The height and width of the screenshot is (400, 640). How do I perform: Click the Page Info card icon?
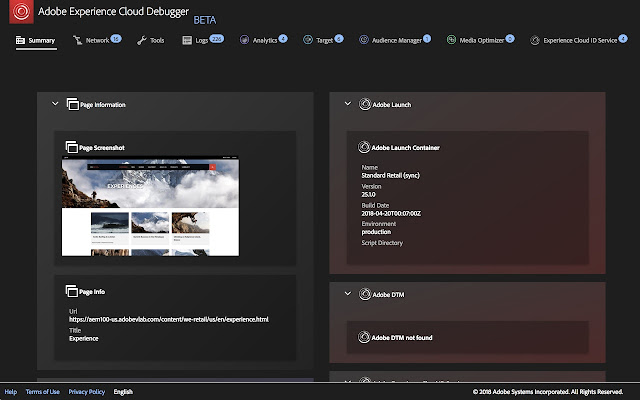click(x=71, y=291)
